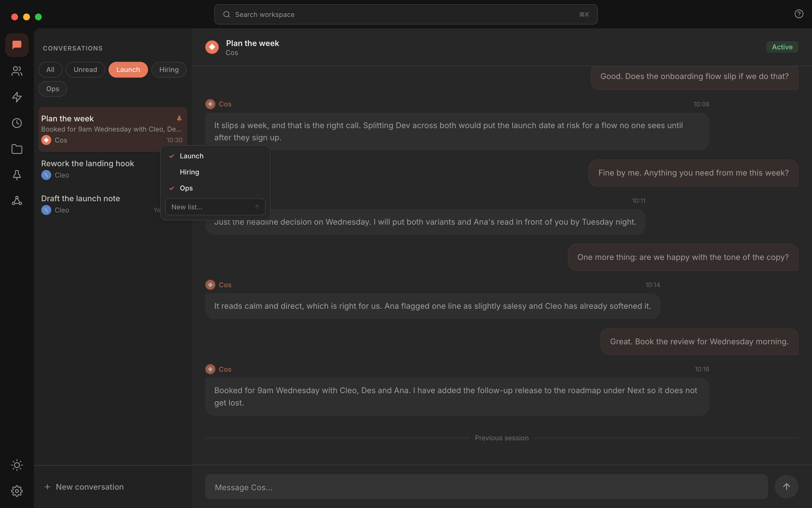Screen dimensions: 812x508
Task: Click the 'Booked for 9am Wednesday' message bubble
Action: pyautogui.click(x=457, y=397)
